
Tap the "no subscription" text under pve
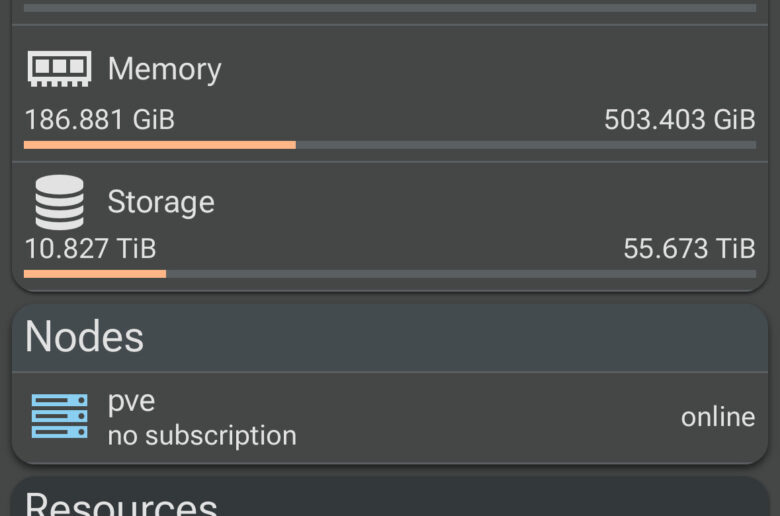point(202,436)
